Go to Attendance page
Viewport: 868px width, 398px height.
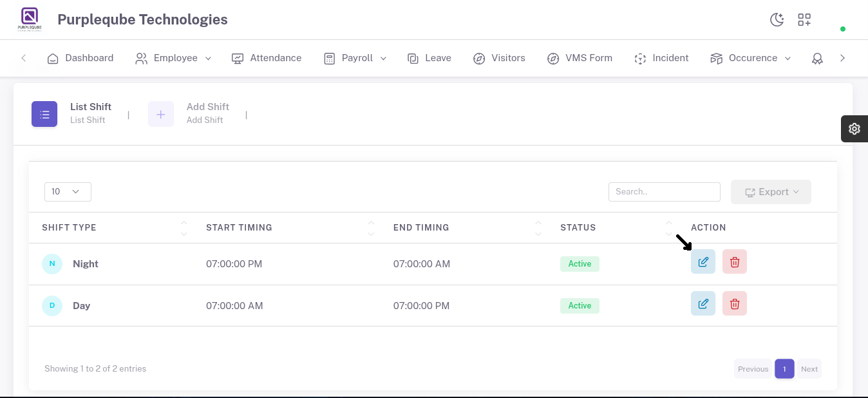pos(267,58)
